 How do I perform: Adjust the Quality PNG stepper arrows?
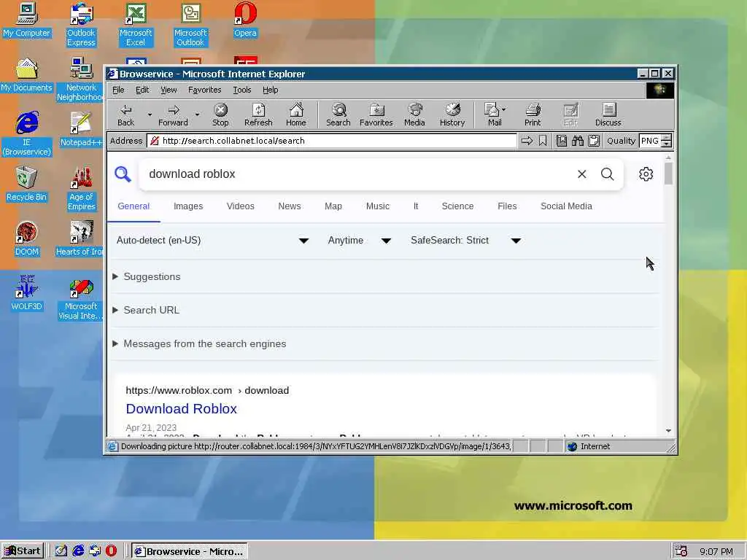tap(667, 141)
